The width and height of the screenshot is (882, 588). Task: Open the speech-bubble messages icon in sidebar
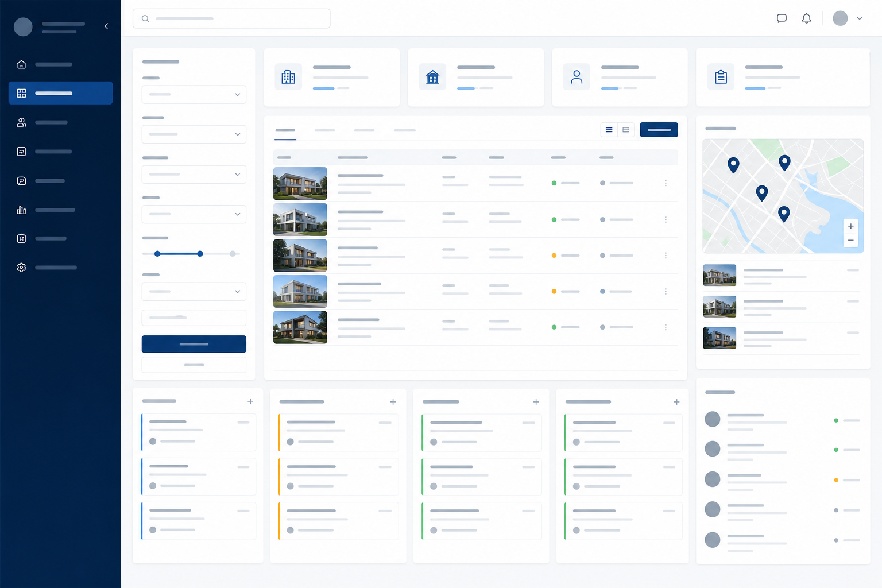pyautogui.click(x=21, y=181)
